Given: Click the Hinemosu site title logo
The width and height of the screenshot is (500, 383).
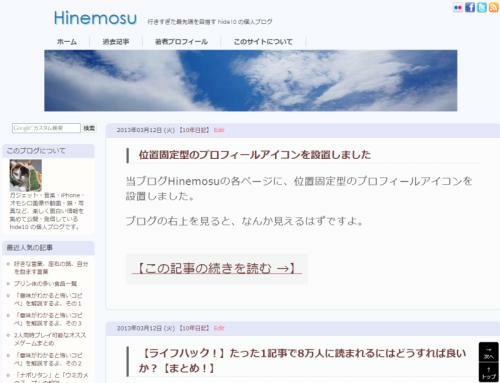Looking at the screenshot, I should [x=95, y=18].
